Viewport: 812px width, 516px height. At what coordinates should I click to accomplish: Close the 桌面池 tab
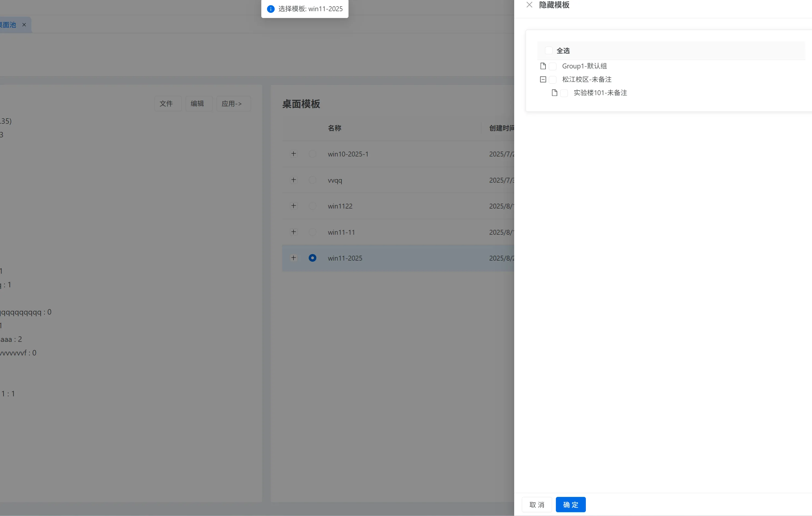(24, 25)
